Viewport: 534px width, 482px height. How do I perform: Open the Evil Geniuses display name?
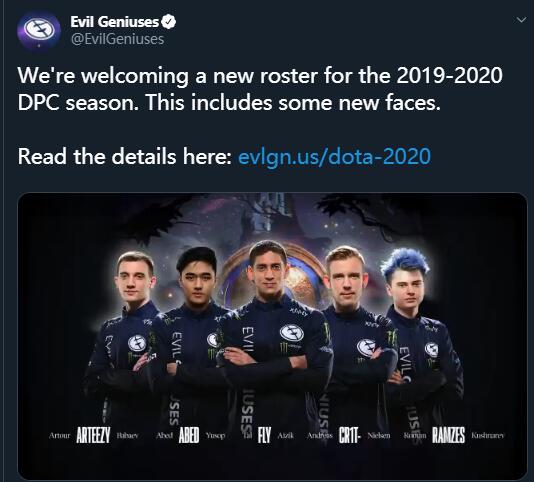coord(115,22)
